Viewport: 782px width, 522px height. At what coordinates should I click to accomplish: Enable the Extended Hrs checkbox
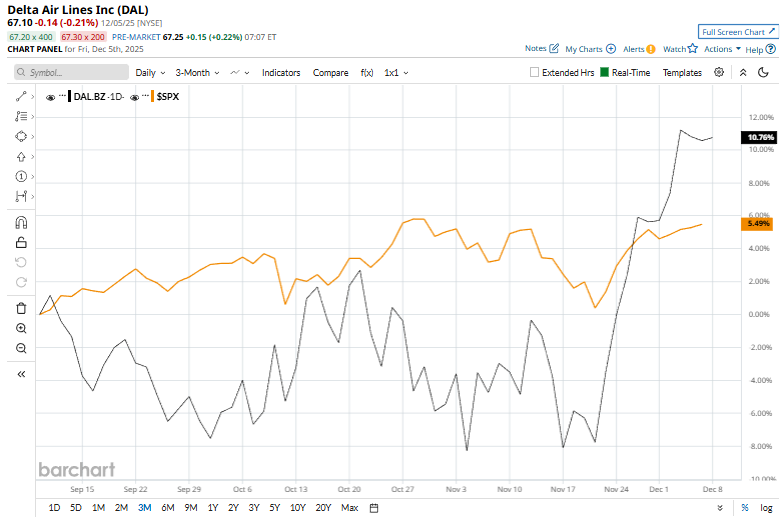[534, 72]
